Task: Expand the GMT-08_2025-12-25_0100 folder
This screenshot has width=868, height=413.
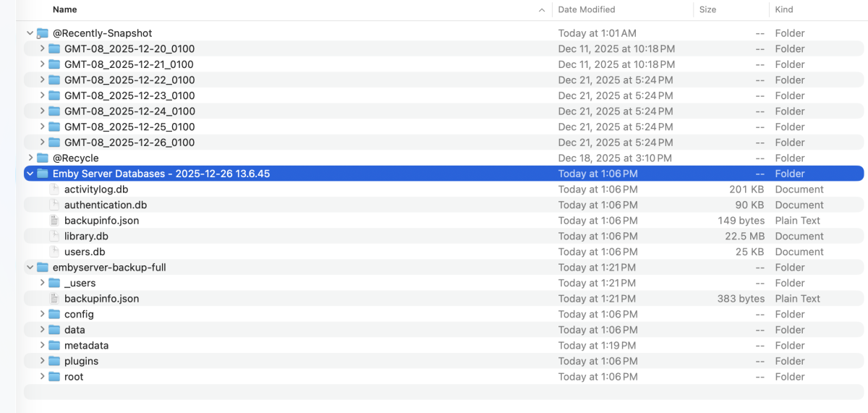Action: (43, 127)
